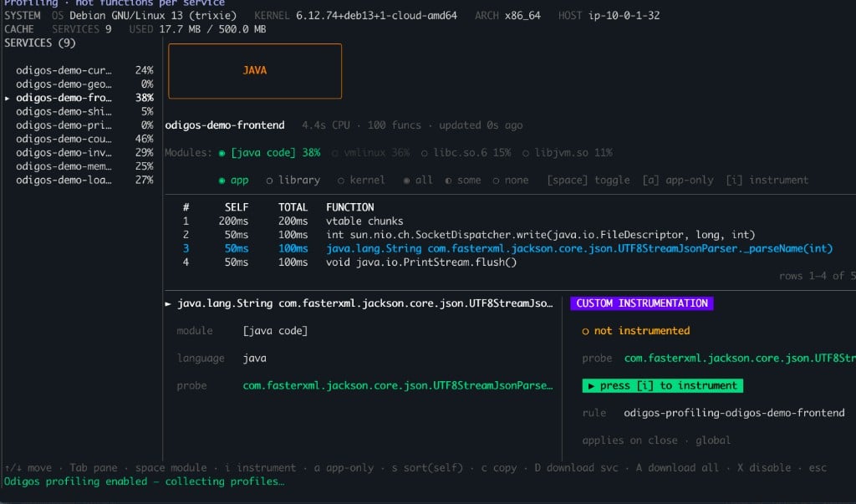Click the 'applies on close · global' text
The width and height of the screenshot is (856, 504).
click(656, 440)
